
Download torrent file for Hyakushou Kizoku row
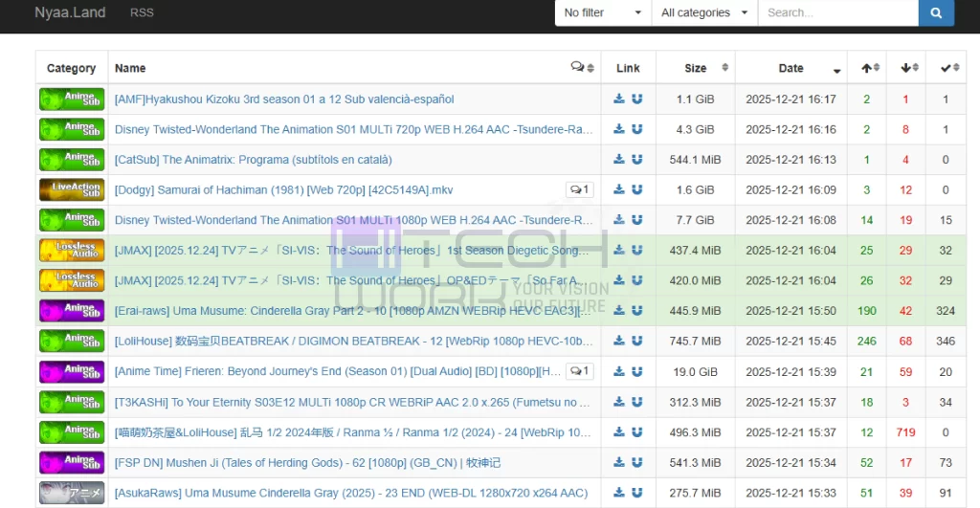pos(619,99)
